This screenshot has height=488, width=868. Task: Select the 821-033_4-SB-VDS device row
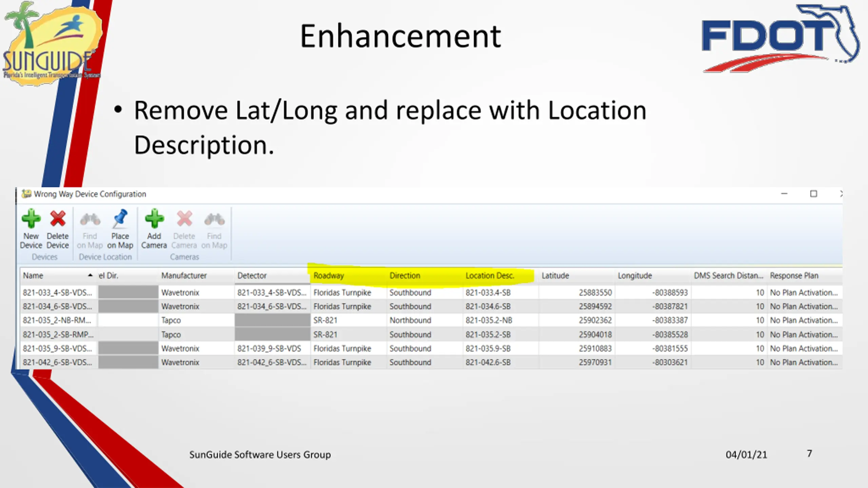point(431,292)
